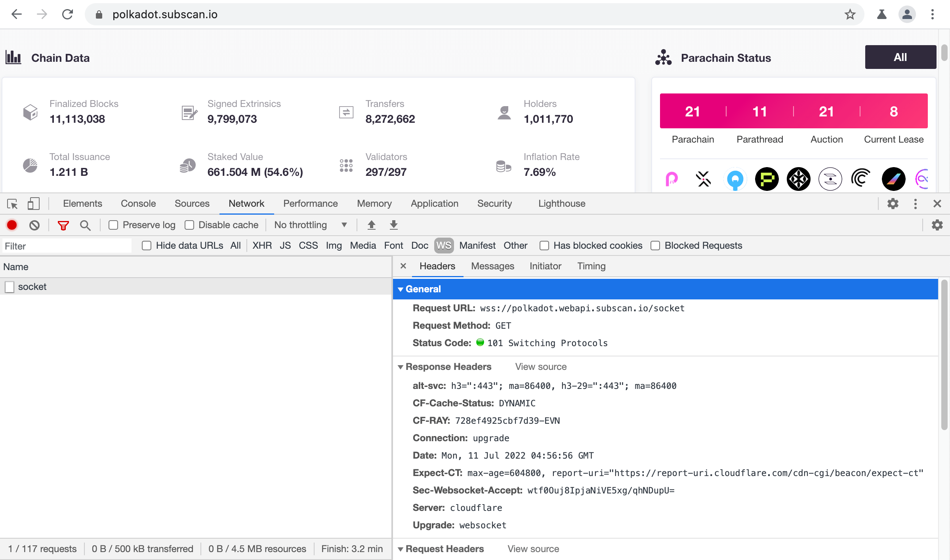Open the browser profile avatar menu
The width and height of the screenshot is (950, 560).
pos(907,15)
